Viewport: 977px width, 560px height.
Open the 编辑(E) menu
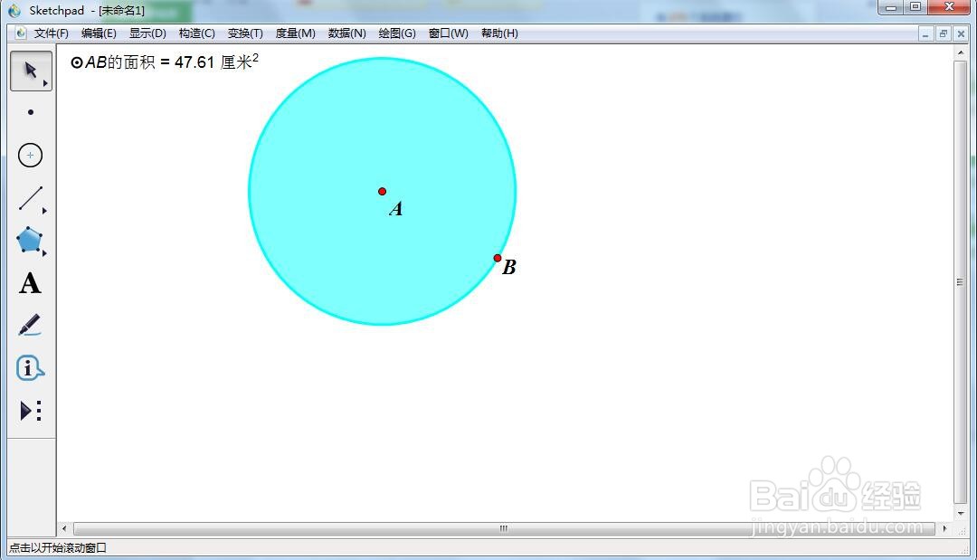click(x=99, y=33)
